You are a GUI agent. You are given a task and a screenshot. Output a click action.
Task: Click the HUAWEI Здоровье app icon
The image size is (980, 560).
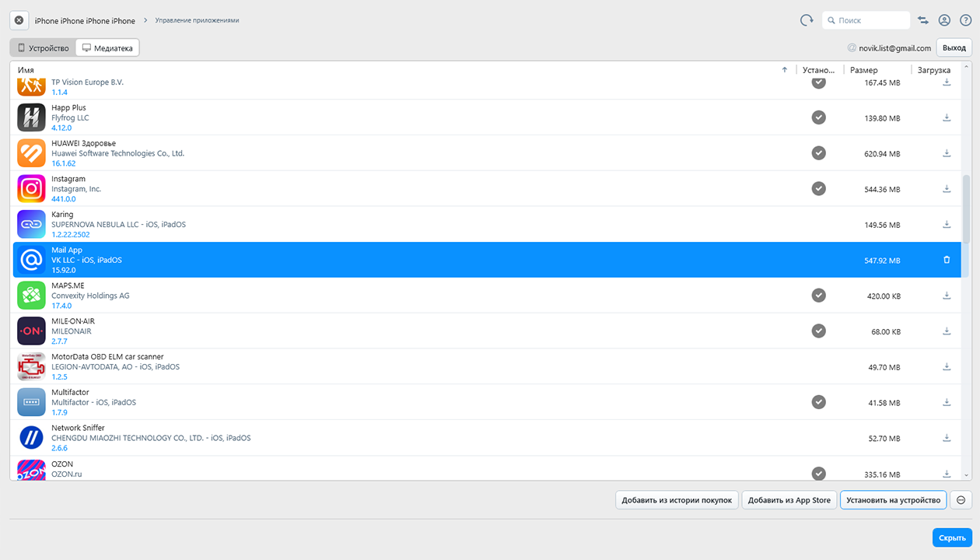pos(31,152)
